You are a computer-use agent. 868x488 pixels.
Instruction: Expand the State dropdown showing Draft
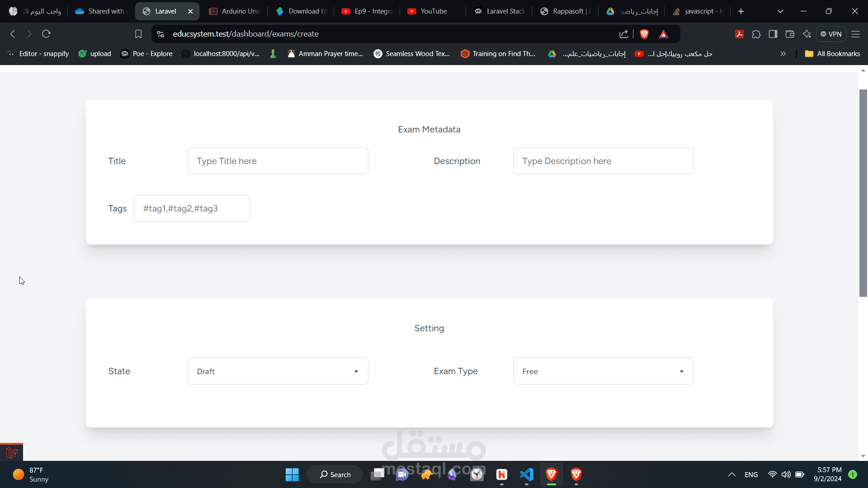278,371
